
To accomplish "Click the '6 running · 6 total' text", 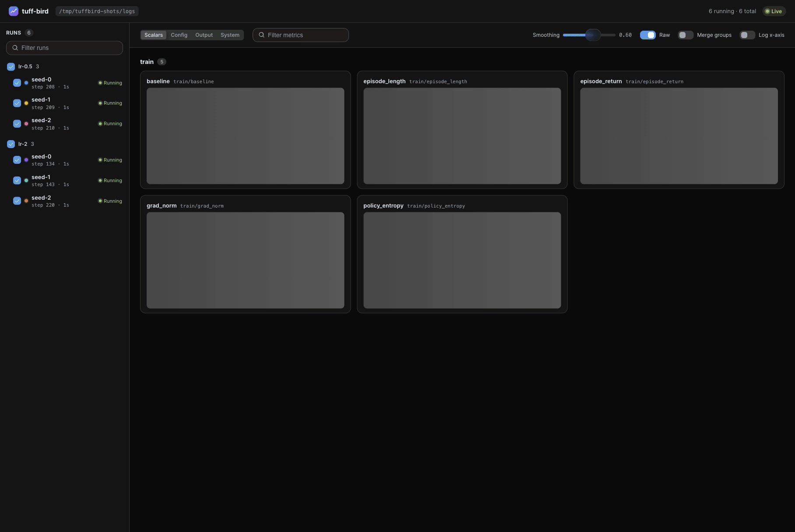I will pyautogui.click(x=732, y=11).
